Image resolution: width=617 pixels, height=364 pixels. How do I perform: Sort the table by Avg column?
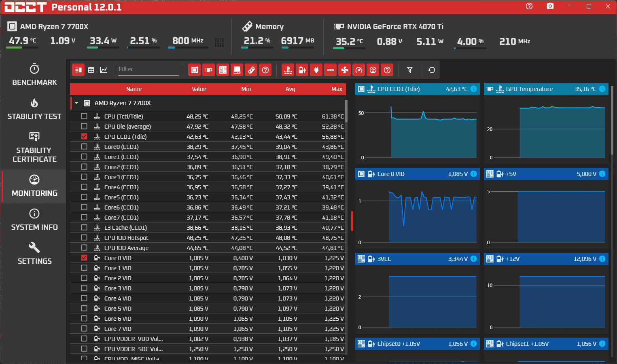coord(290,89)
